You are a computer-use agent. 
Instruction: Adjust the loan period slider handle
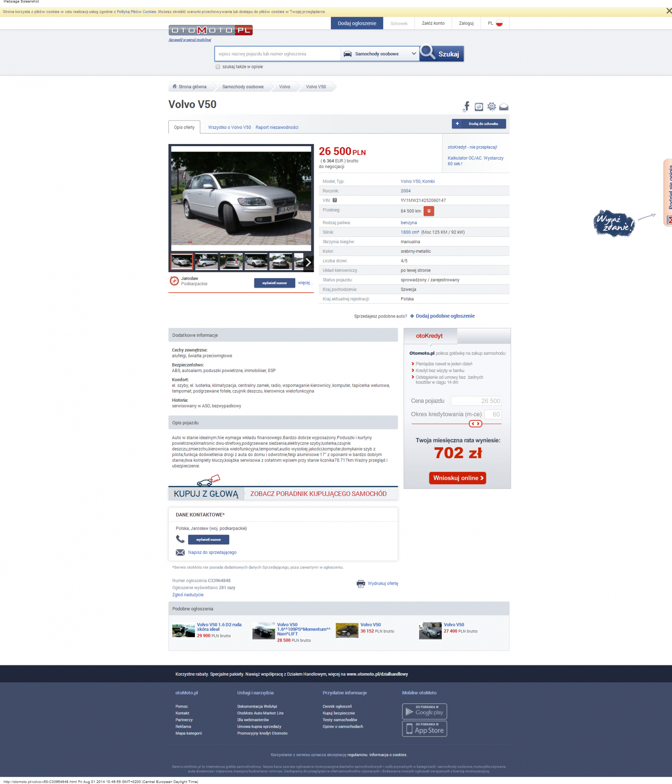[475, 424]
